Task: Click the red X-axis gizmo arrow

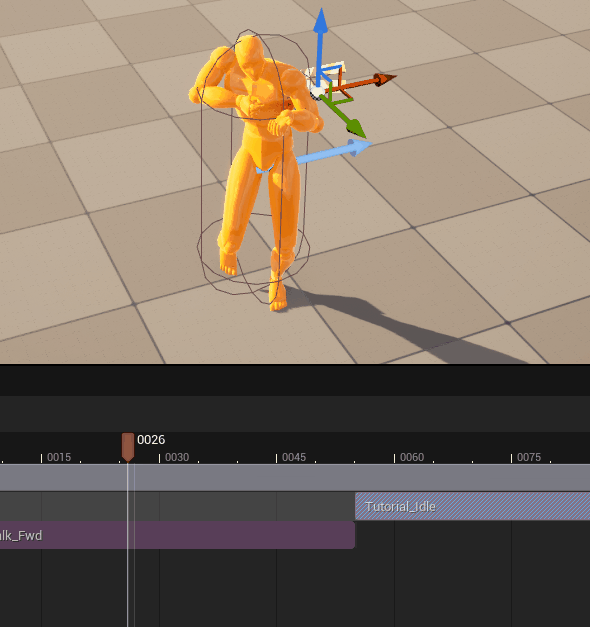Action: (x=362, y=83)
